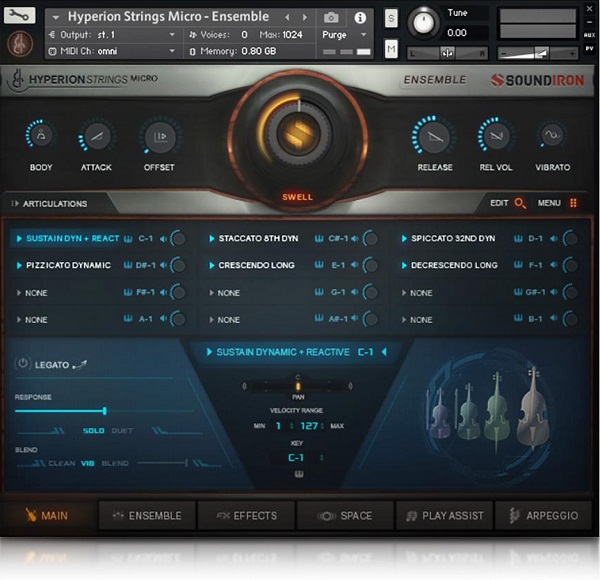Click the key learn keyboard icon under KEY
This screenshot has height=580, width=600.
pyautogui.click(x=298, y=474)
